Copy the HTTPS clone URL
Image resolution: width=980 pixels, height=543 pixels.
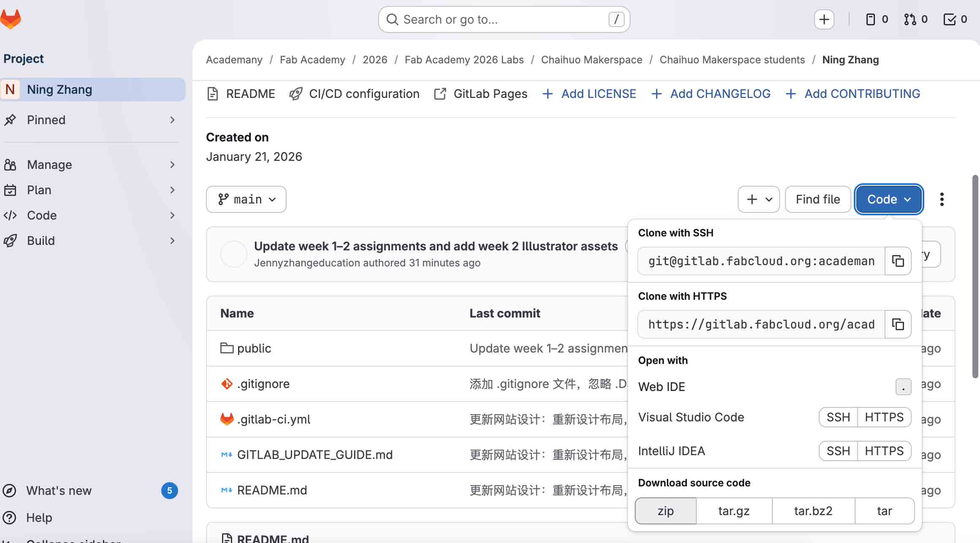click(898, 324)
